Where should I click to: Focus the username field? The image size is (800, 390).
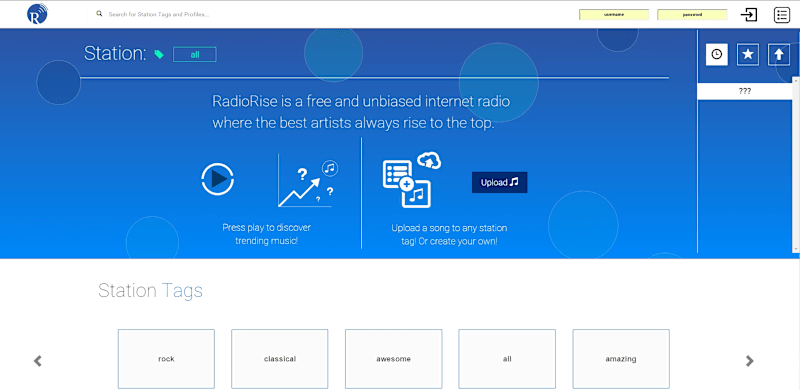tap(614, 15)
